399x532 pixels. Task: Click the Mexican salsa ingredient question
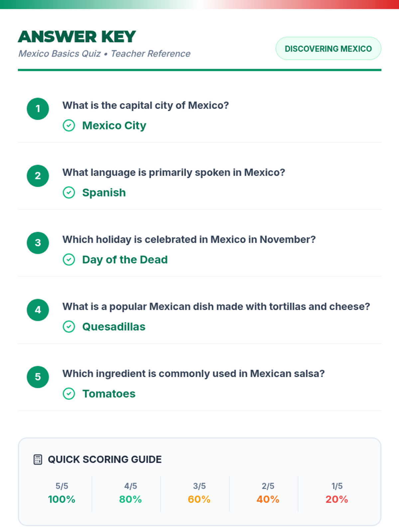click(x=193, y=373)
